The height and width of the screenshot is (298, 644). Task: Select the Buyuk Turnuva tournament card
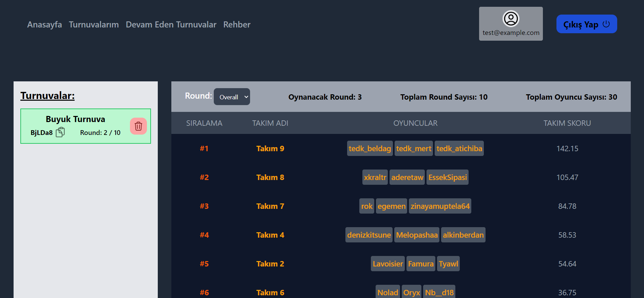click(x=86, y=126)
